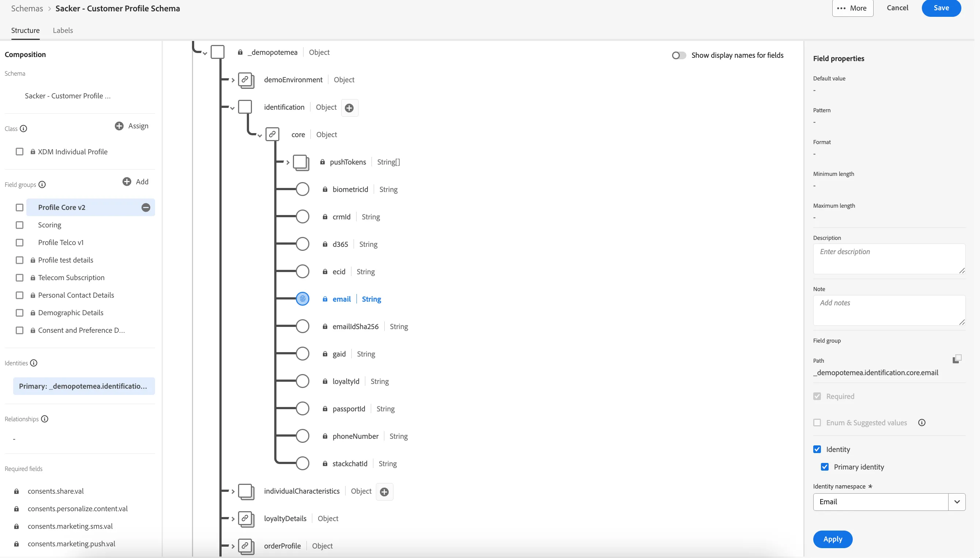Select the Structure tab
Screen dimensions: 980x558
pos(25,30)
